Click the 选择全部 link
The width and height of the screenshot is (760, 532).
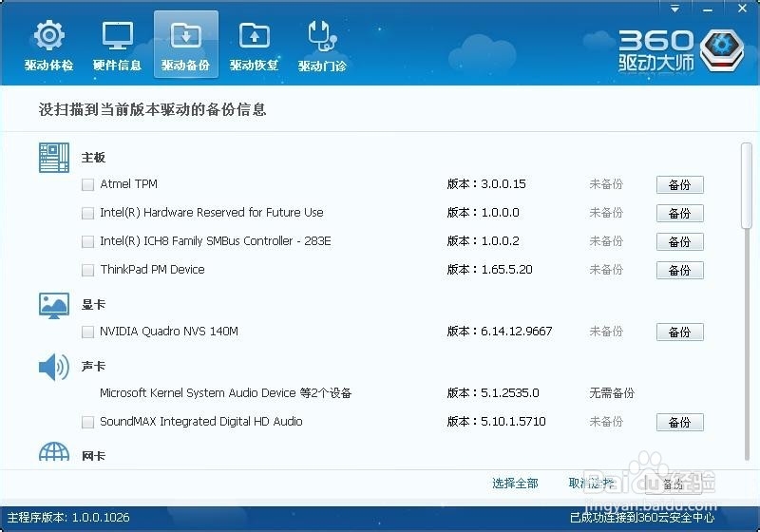click(515, 483)
